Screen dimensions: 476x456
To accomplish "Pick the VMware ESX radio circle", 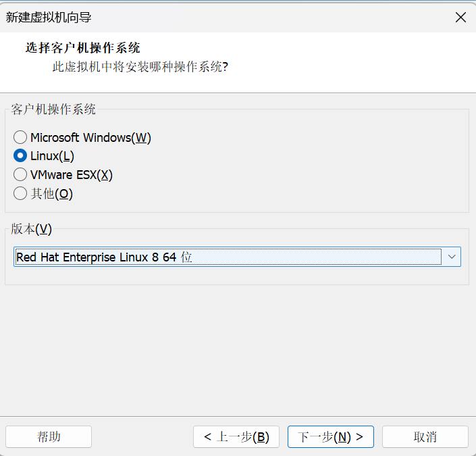I will tap(20, 175).
